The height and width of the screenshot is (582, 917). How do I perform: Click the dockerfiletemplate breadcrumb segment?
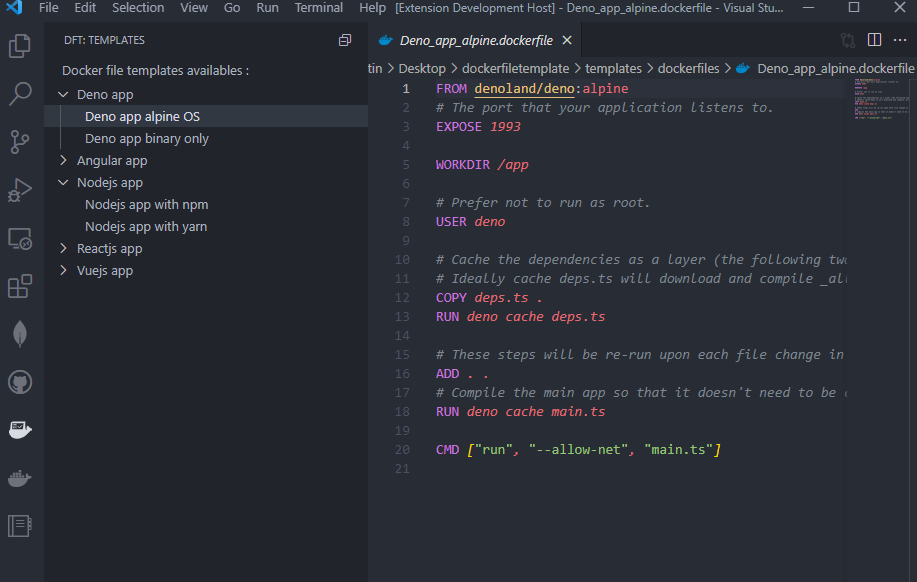click(515, 68)
